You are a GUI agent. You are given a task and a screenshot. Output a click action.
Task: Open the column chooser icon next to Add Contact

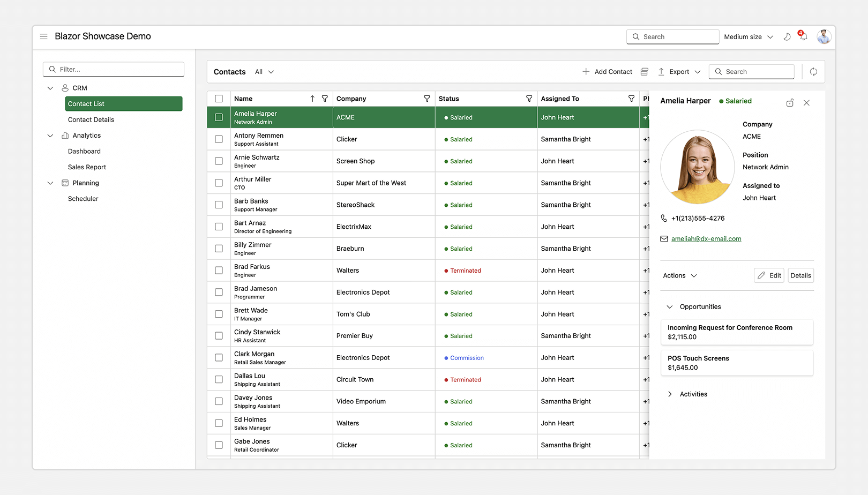pyautogui.click(x=644, y=71)
